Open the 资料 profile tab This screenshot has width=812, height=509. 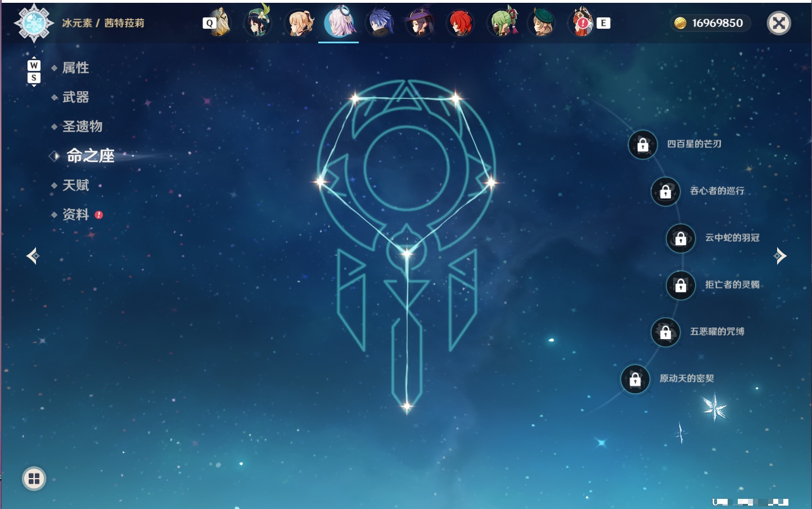(x=75, y=214)
